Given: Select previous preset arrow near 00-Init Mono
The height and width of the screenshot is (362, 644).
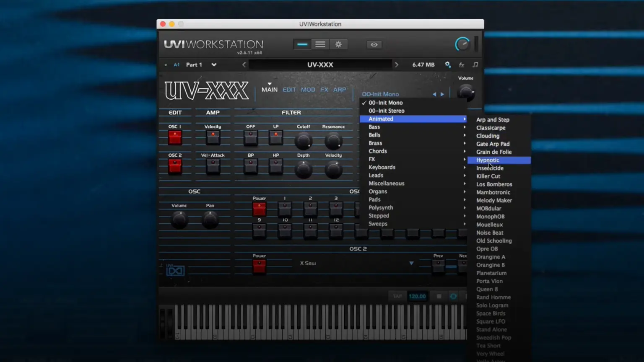Looking at the screenshot, I should (434, 94).
